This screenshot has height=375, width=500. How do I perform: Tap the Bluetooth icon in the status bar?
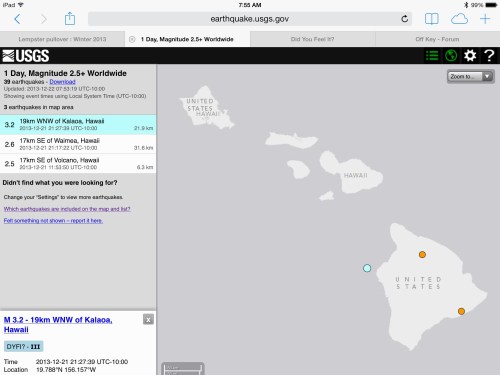(x=466, y=5)
